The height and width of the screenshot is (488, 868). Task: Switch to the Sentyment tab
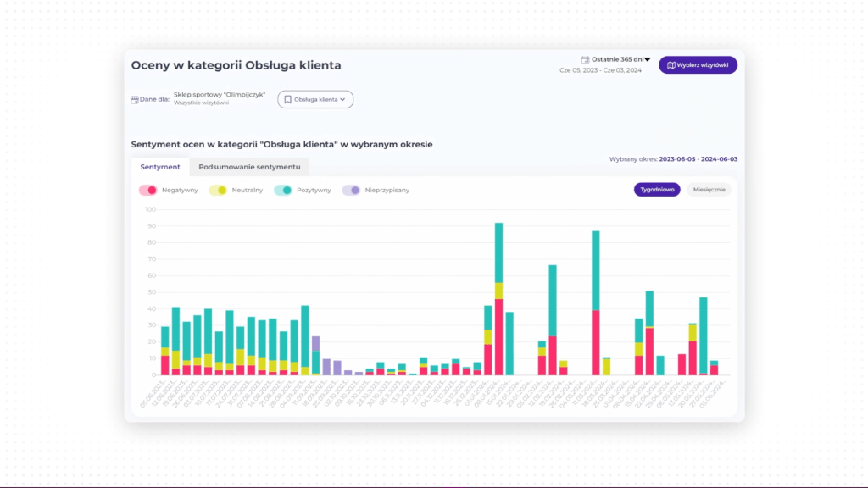[x=160, y=167]
